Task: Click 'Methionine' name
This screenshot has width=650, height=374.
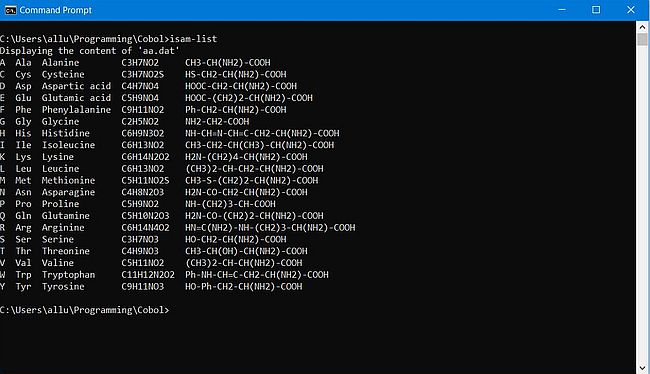Action: point(68,180)
